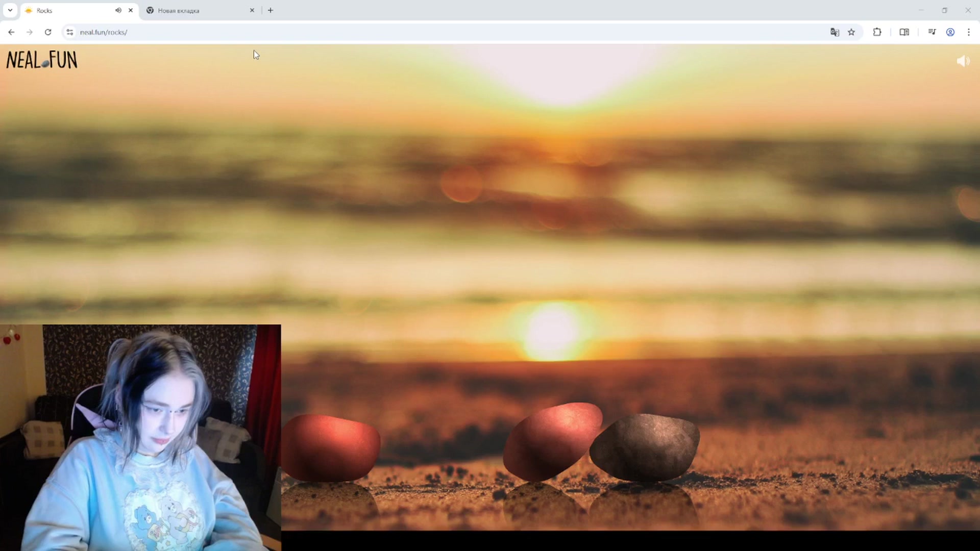Reload the current page
The height and width of the screenshot is (551, 980).
pos(48,32)
